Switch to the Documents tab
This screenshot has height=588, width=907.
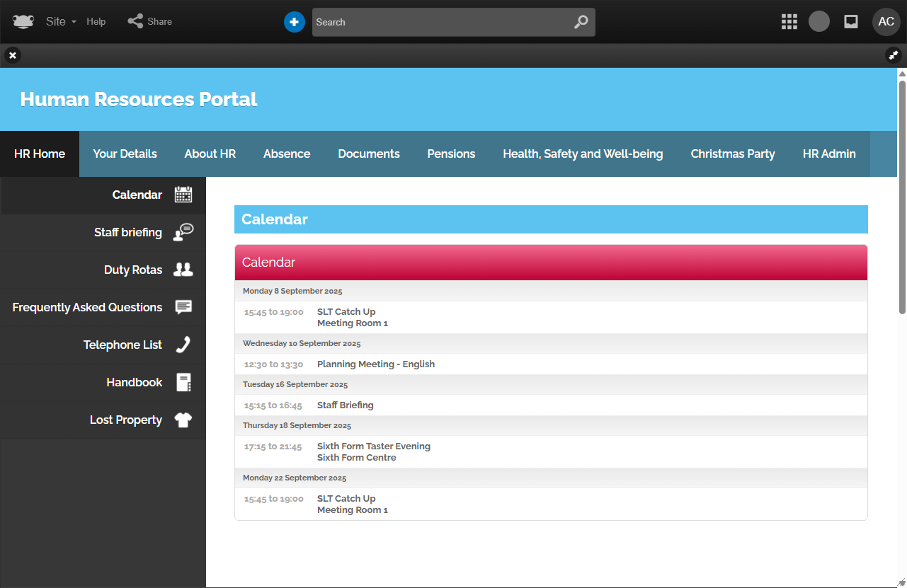click(369, 154)
